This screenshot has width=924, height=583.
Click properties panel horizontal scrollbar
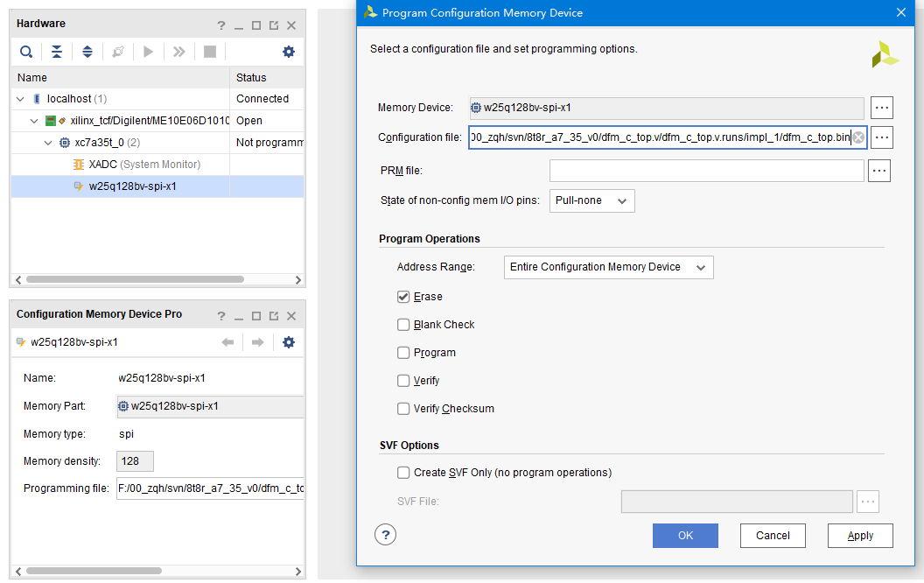tap(94, 571)
